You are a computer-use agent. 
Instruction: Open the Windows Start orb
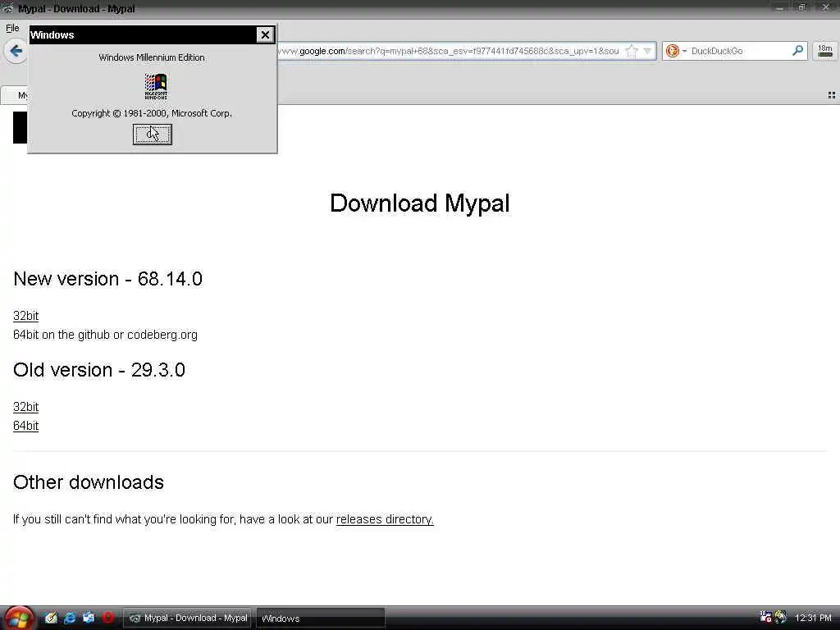[x=19, y=619]
